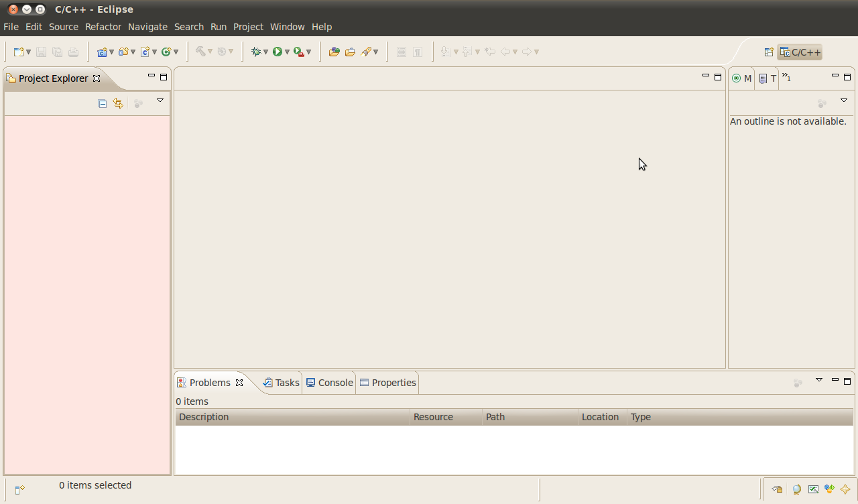Click Collapse All in Project Explorer

click(103, 103)
